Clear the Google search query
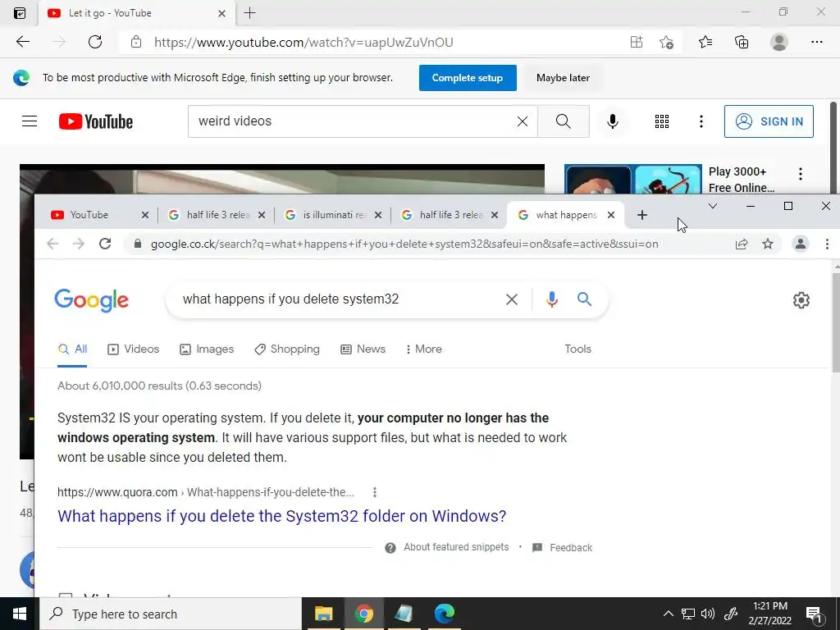Screen dimensions: 840x630 (512, 299)
